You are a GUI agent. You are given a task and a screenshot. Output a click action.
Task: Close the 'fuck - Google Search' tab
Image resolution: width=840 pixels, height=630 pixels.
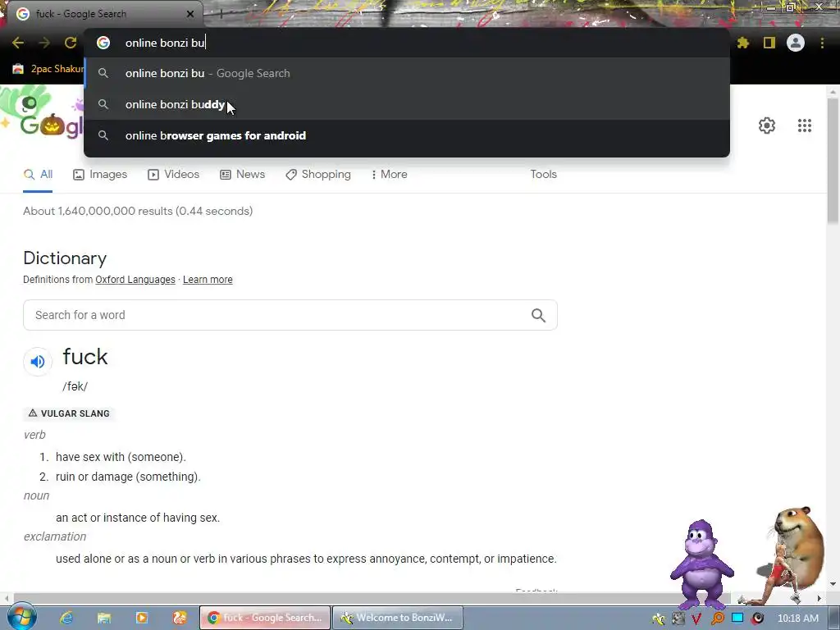pyautogui.click(x=190, y=14)
